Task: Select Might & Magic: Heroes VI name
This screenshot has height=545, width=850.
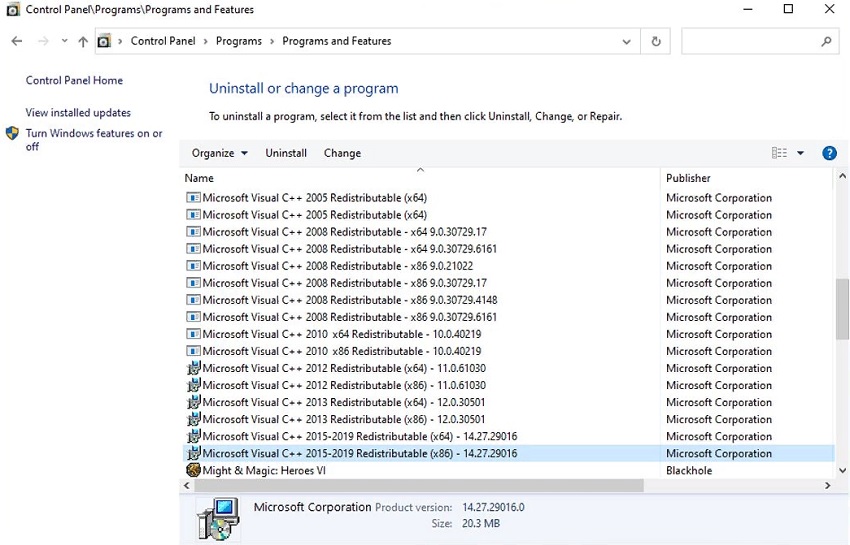Action: coord(264,470)
